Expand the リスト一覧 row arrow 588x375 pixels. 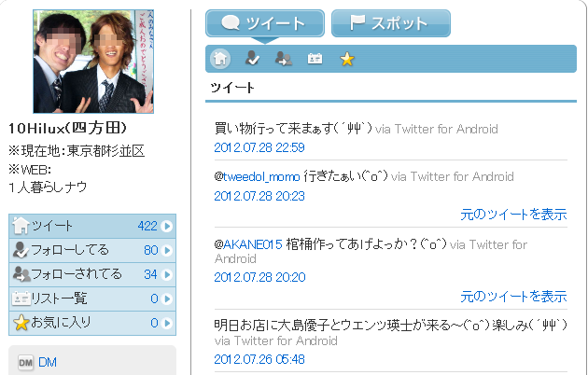click(x=167, y=299)
